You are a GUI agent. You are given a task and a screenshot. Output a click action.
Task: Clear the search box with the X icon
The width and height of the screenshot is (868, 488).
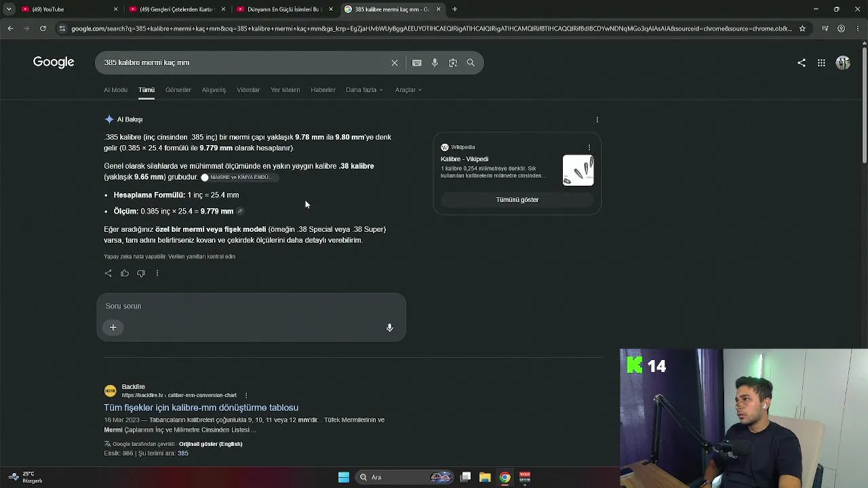click(395, 62)
